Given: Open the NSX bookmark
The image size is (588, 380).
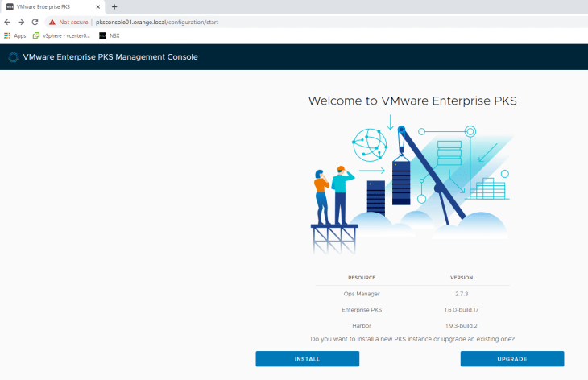Looking at the screenshot, I should pos(109,35).
